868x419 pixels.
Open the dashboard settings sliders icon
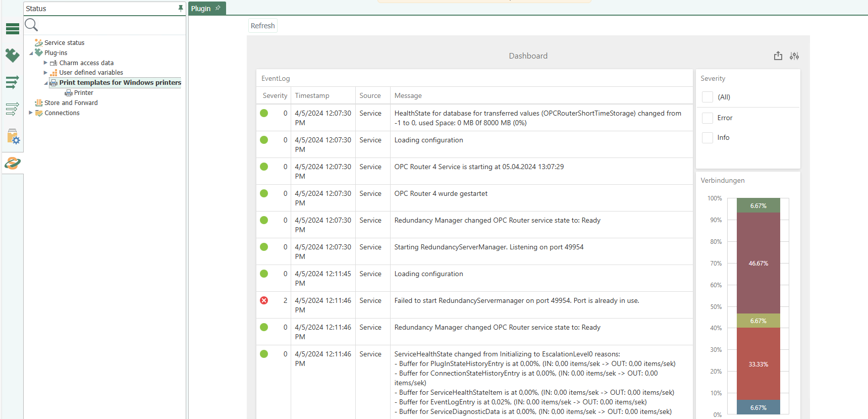tap(794, 56)
